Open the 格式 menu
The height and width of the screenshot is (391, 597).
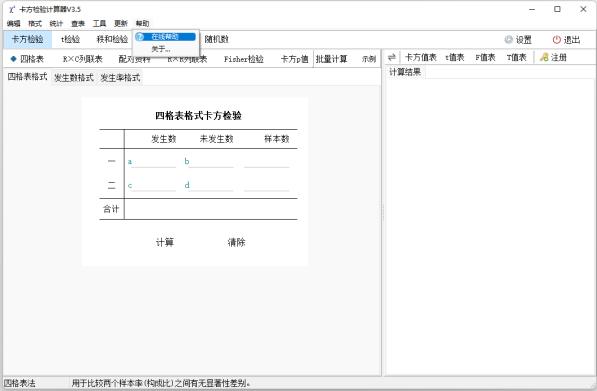click(35, 24)
